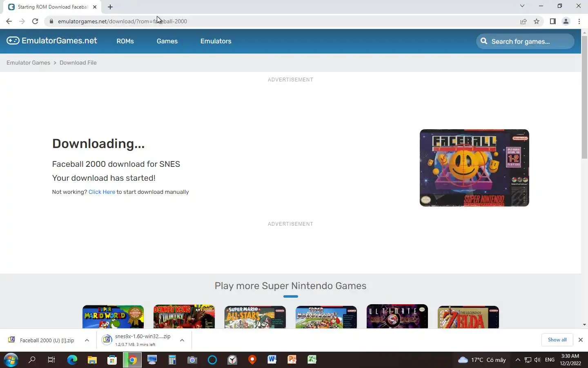Click the search magnifier icon
Image resolution: width=588 pixels, height=368 pixels.
coord(484,41)
